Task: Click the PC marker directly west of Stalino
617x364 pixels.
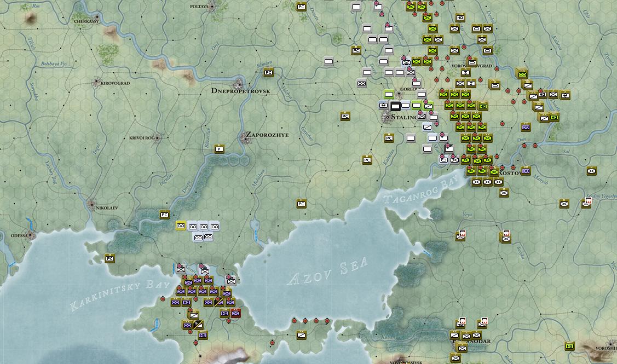Action: (x=345, y=117)
